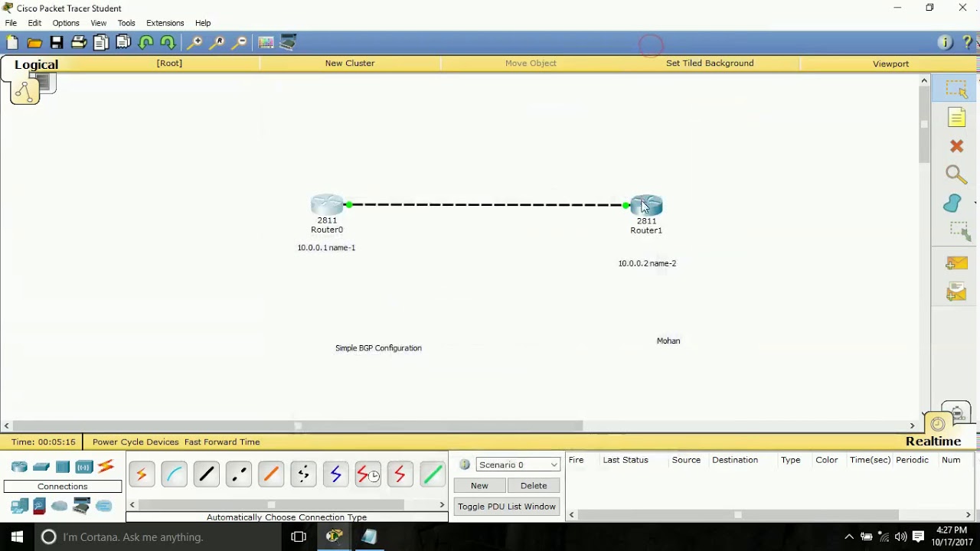Click Set Tiled Background
This screenshot has height=551, width=980.
click(710, 64)
